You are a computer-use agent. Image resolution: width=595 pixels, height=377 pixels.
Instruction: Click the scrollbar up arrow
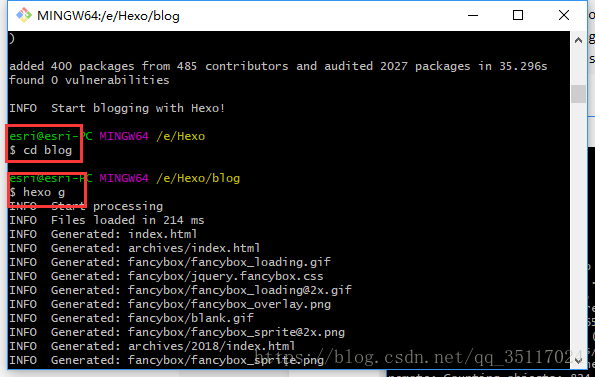click(x=578, y=40)
